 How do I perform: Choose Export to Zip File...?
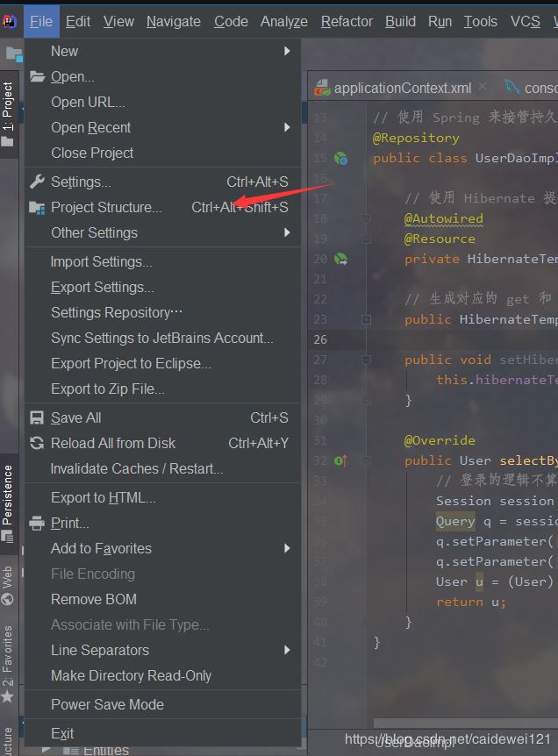coord(163,389)
